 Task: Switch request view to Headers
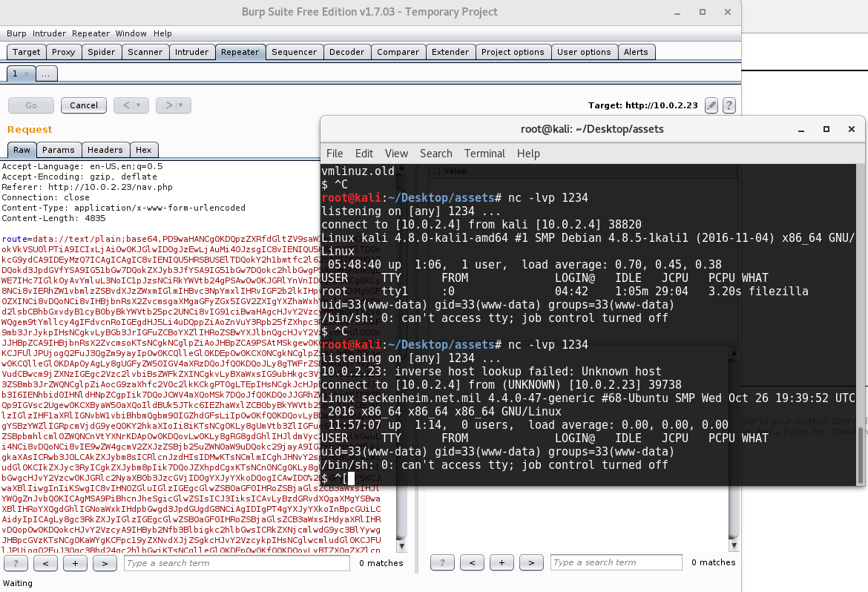pos(105,150)
